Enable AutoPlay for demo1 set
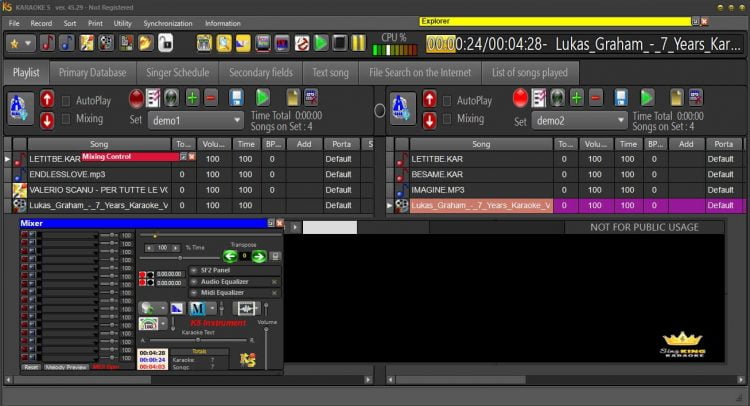The height and width of the screenshot is (406, 750). pos(66,101)
